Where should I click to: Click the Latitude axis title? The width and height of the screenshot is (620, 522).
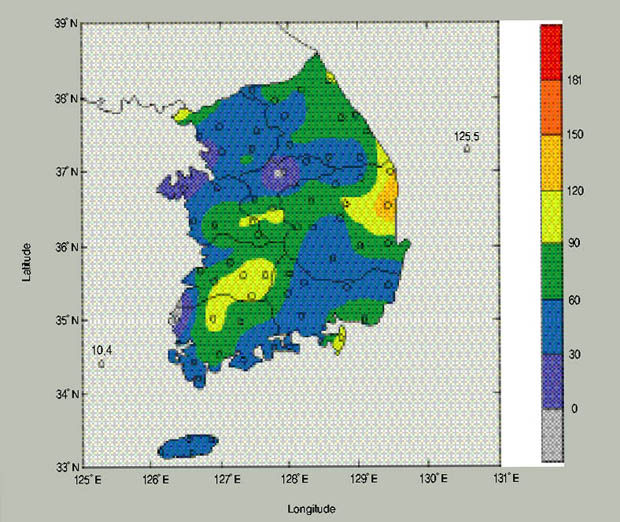(x=26, y=262)
